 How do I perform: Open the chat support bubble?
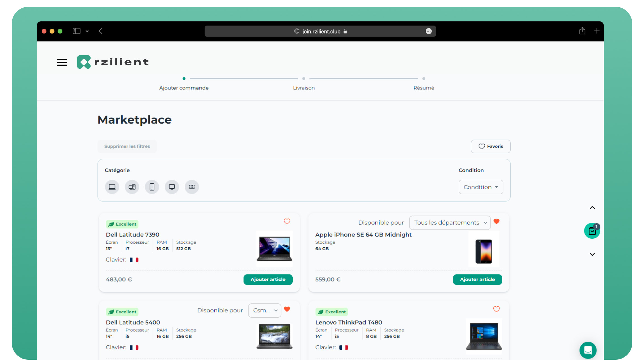[x=588, y=350]
